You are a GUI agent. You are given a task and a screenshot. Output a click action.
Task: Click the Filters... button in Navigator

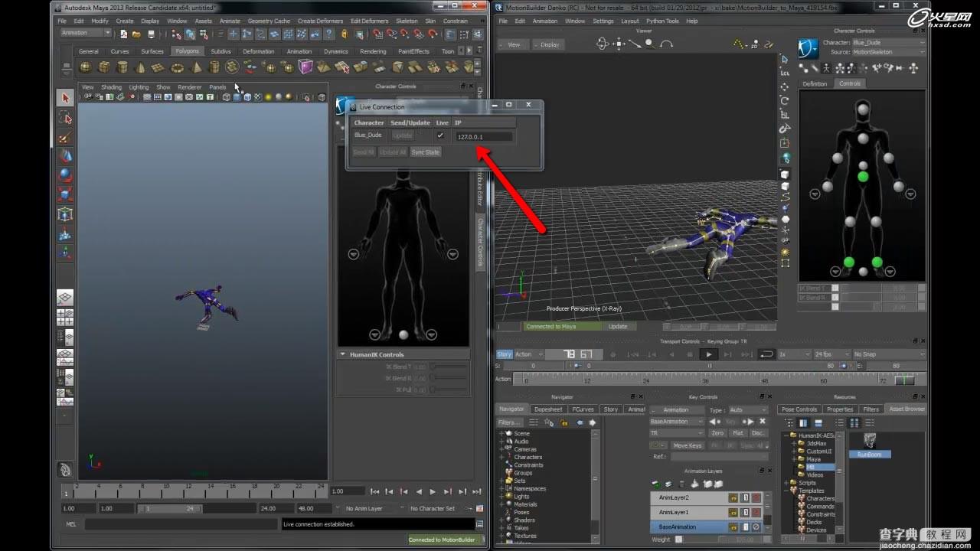tap(509, 422)
